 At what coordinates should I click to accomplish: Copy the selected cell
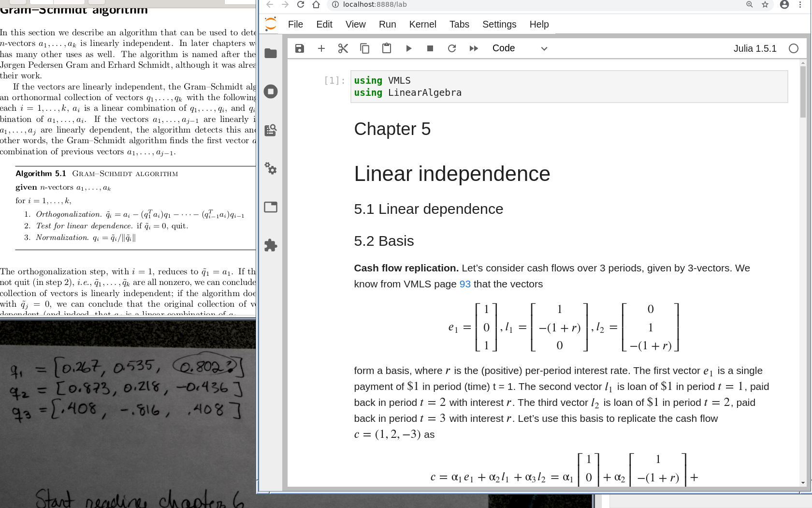click(365, 48)
